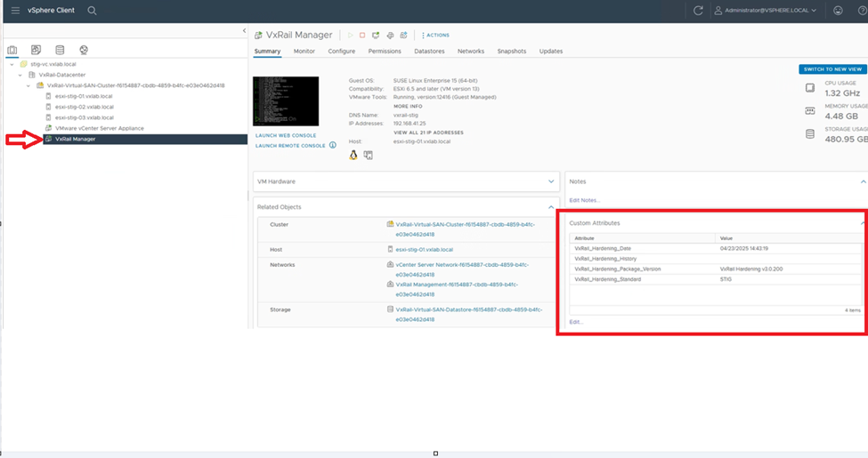Click info icon next to Launch Remote Console
Image resolution: width=868 pixels, height=458 pixels.
333,146
